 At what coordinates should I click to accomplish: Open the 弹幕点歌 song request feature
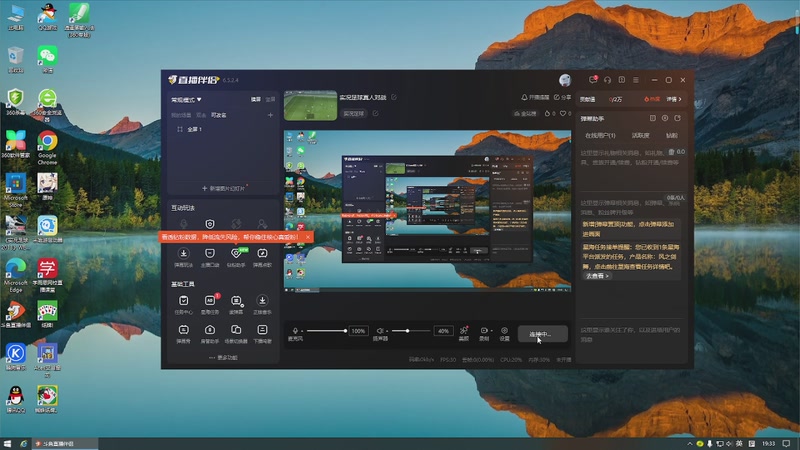coord(262,257)
